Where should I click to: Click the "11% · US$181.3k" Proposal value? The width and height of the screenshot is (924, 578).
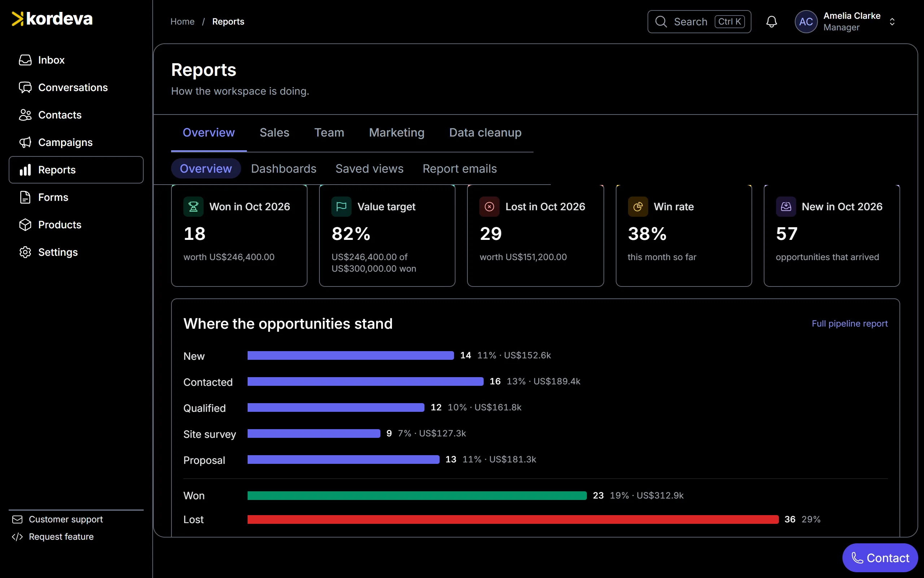click(499, 460)
